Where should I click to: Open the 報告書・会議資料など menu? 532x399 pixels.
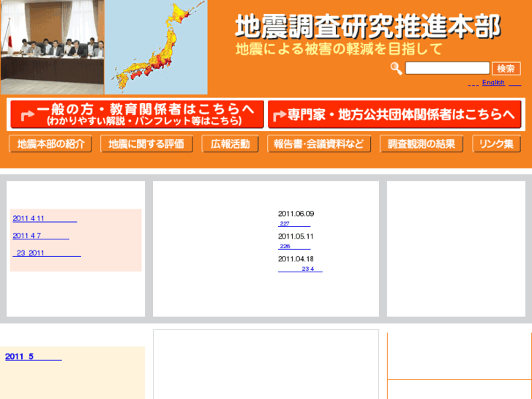coord(319,144)
